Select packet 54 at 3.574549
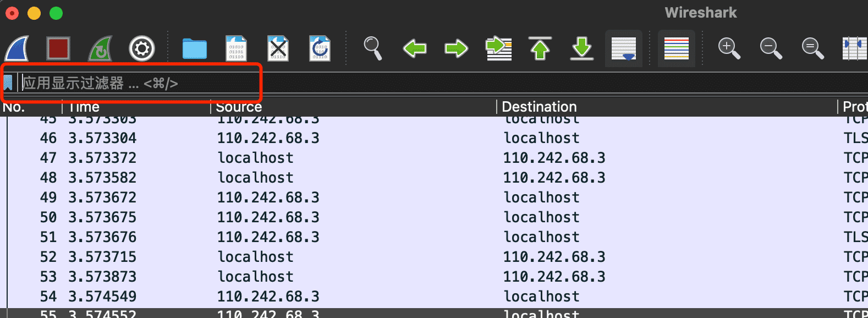 pyautogui.click(x=434, y=297)
